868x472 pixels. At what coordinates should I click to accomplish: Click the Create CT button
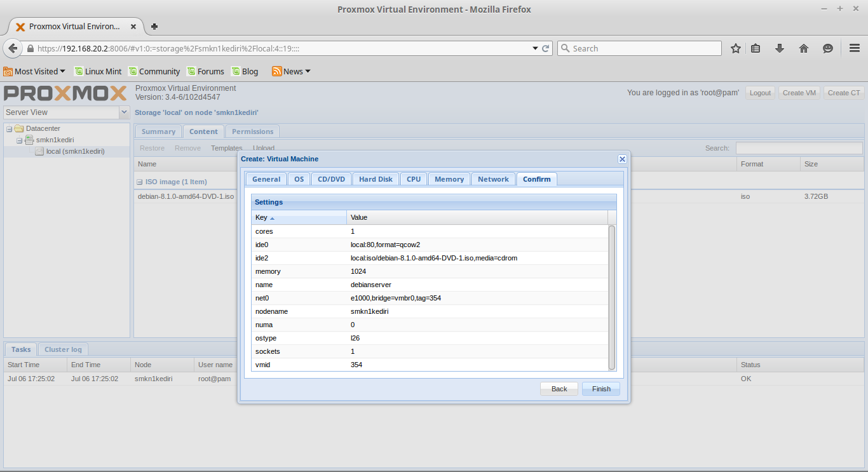[844, 93]
